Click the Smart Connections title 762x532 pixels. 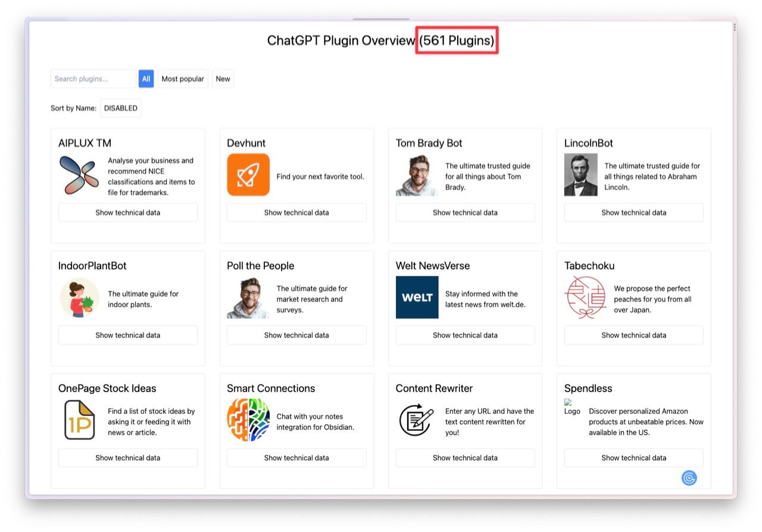tap(271, 388)
